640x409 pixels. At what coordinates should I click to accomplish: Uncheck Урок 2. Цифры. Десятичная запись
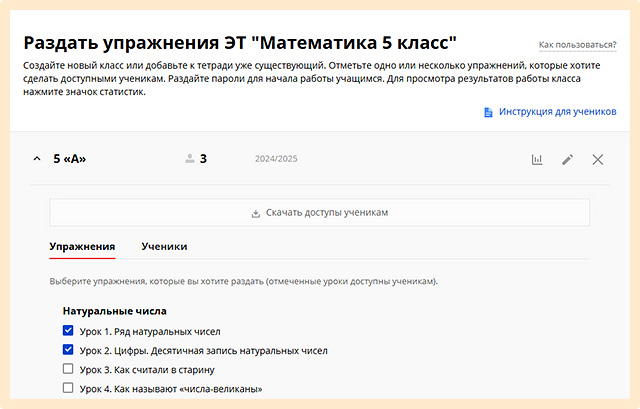coord(68,349)
